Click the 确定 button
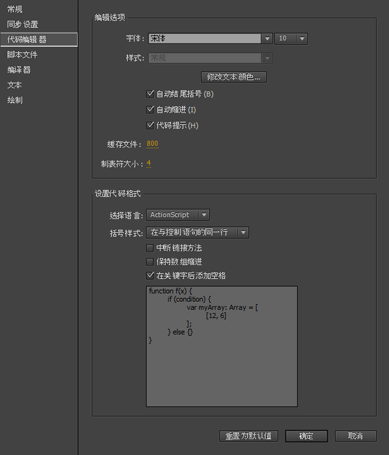389x455 pixels. point(306,436)
